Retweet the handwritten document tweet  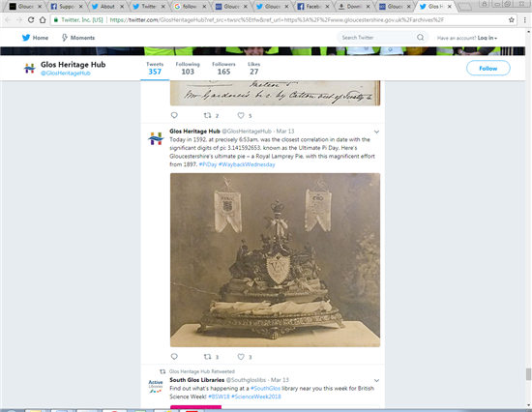pyautogui.click(x=207, y=115)
